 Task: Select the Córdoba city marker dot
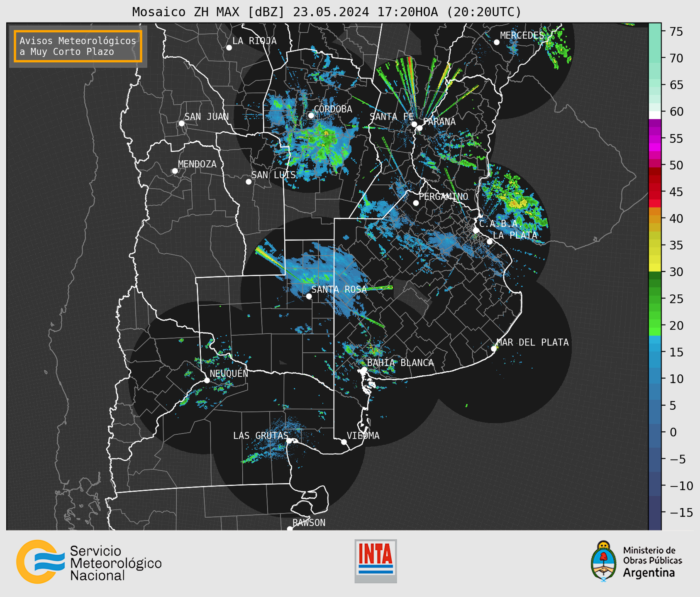(311, 115)
